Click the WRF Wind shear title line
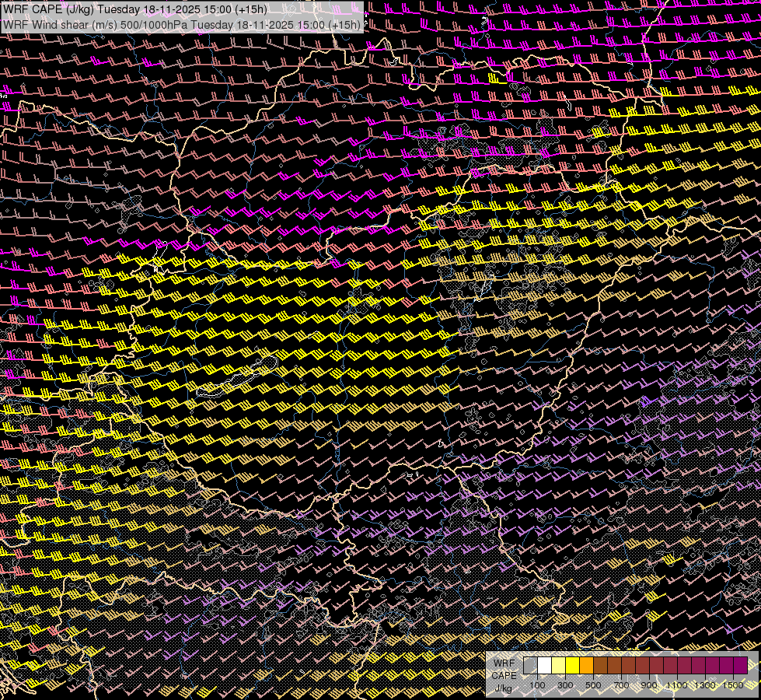761x700 pixels. [182, 24]
